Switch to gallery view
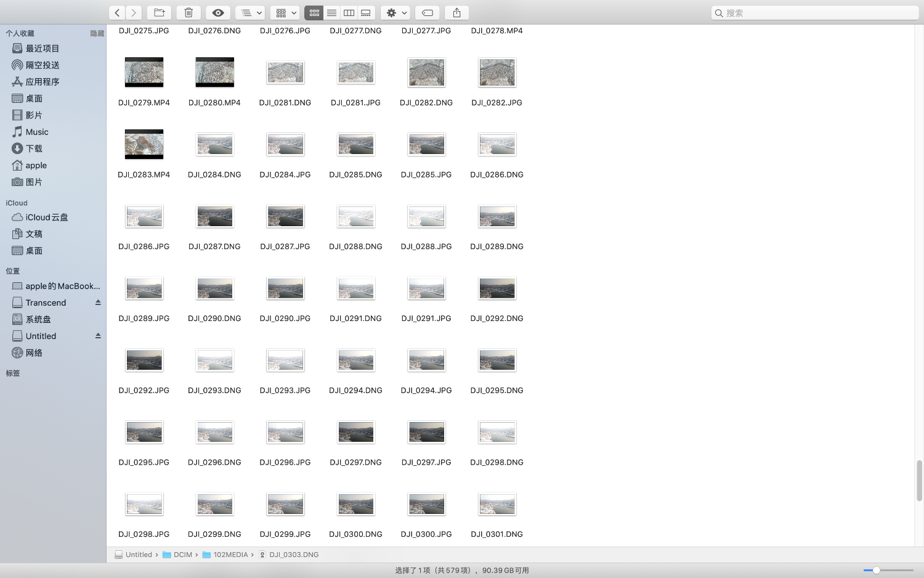The image size is (924, 578). pyautogui.click(x=366, y=12)
